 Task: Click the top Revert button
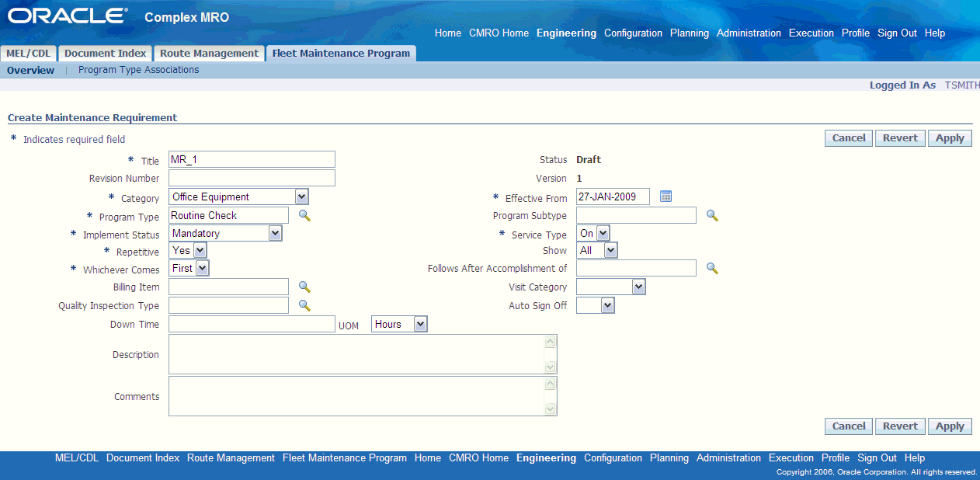pyautogui.click(x=900, y=138)
